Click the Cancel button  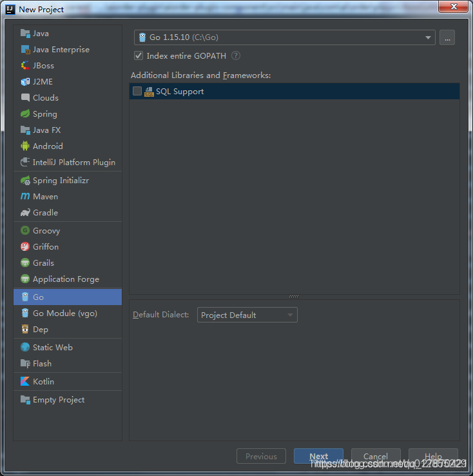[376, 456]
